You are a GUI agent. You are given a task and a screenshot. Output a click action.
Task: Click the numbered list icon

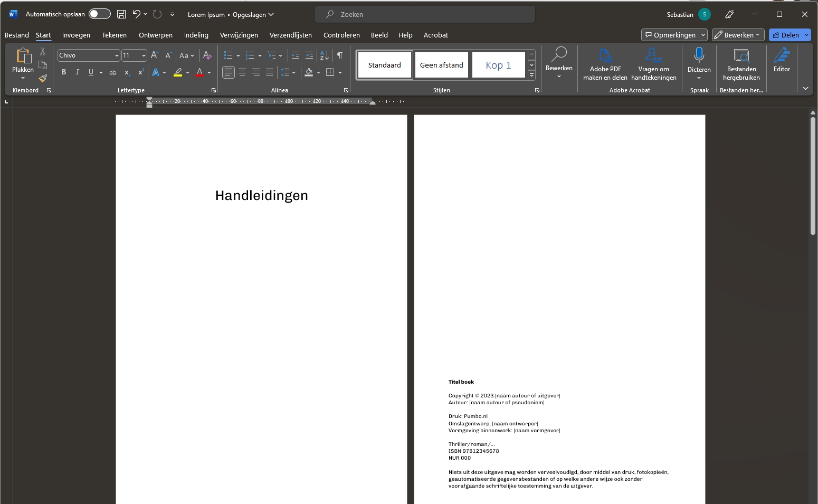pyautogui.click(x=250, y=55)
